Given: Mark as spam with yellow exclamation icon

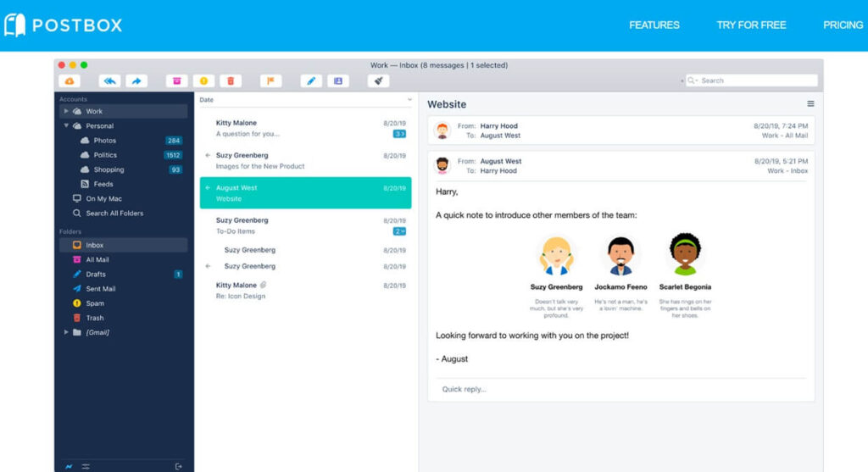Looking at the screenshot, I should coord(203,81).
